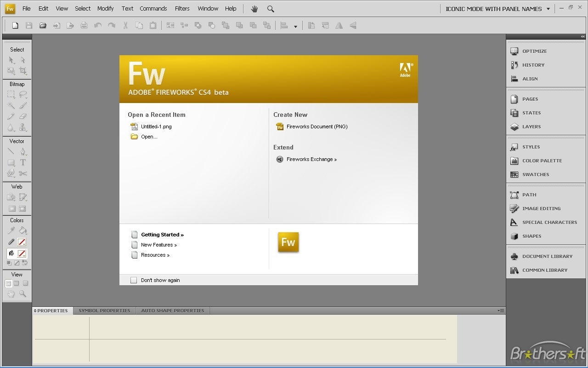Viewport: 588px width, 368px height.
Task: Switch to the Auto Shape Properties tab
Action: 173,310
